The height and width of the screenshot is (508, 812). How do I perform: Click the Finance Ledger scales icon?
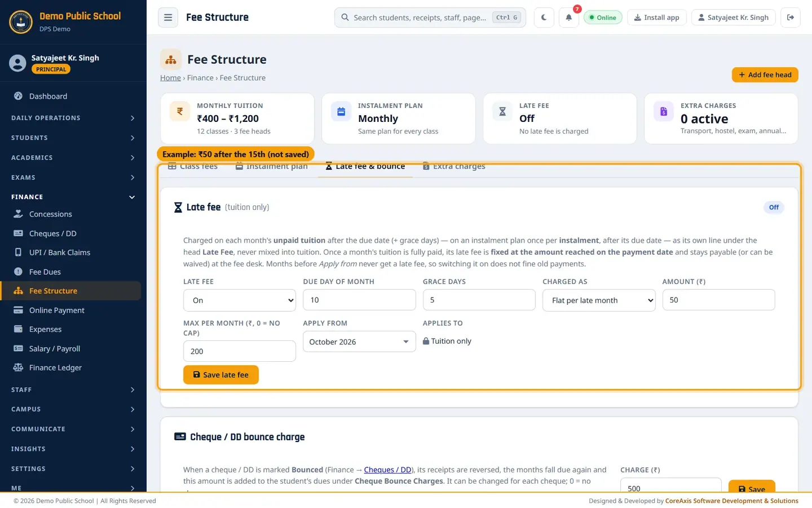click(x=18, y=368)
